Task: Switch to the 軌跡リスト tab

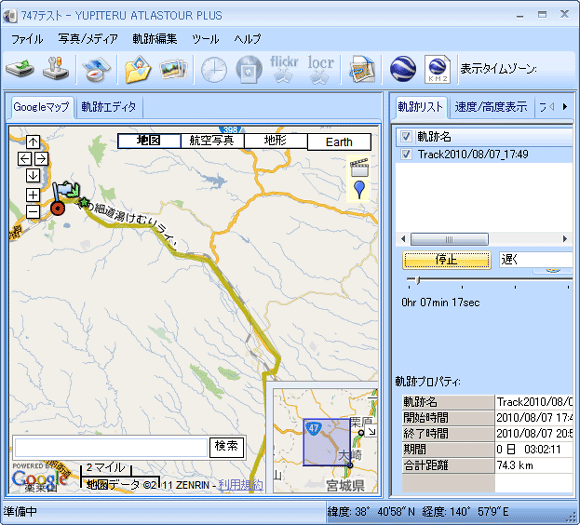Action: point(420,107)
